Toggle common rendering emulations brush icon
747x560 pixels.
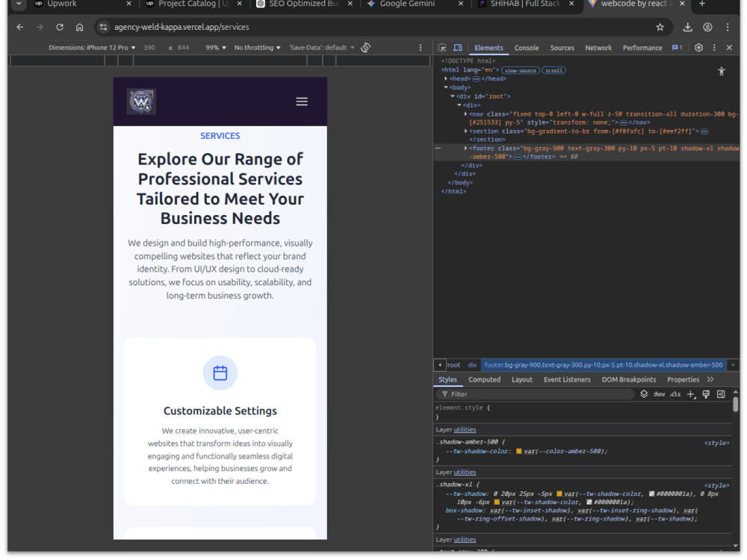(706, 394)
